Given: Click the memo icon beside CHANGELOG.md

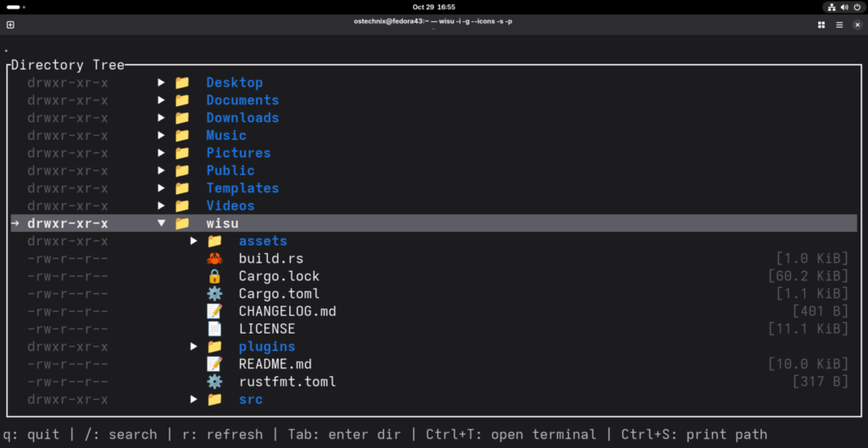Looking at the screenshot, I should pyautogui.click(x=214, y=311).
